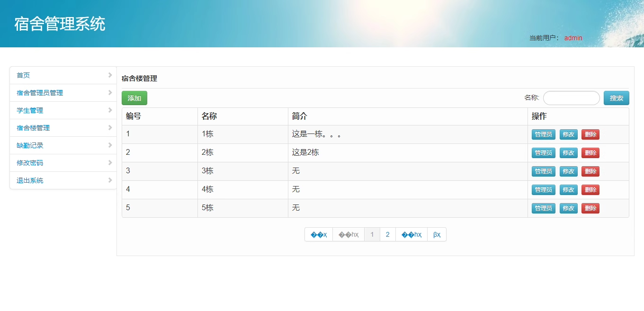Screen dimensions: 644x311
Task: Delete the 3栋 row with 删除
Action: [x=590, y=171]
